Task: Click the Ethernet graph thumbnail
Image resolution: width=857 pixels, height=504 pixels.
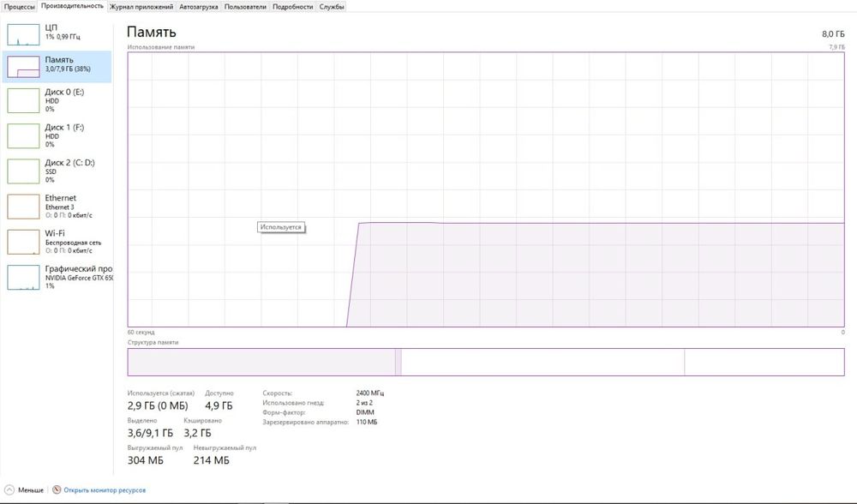Action: pos(23,206)
